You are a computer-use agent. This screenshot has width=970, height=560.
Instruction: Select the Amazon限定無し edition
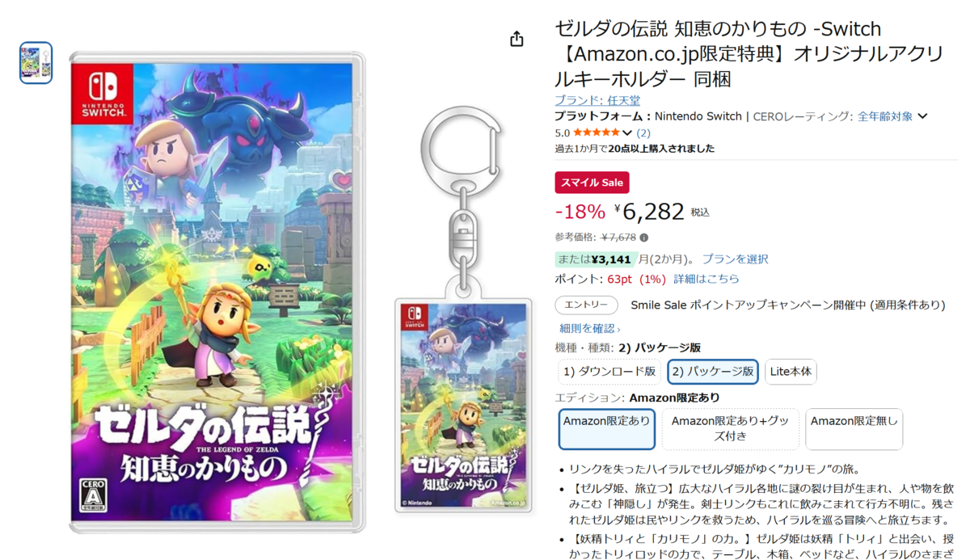(x=854, y=429)
